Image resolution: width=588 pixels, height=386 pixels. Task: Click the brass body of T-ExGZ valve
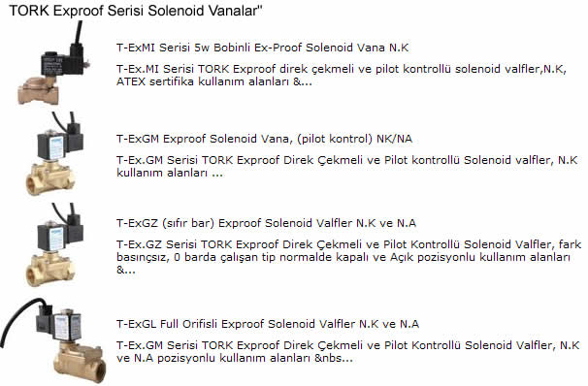tap(49, 268)
